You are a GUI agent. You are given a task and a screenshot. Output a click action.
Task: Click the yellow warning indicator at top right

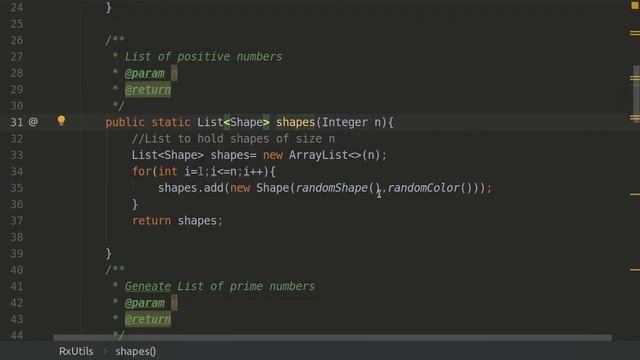pyautogui.click(x=635, y=5)
